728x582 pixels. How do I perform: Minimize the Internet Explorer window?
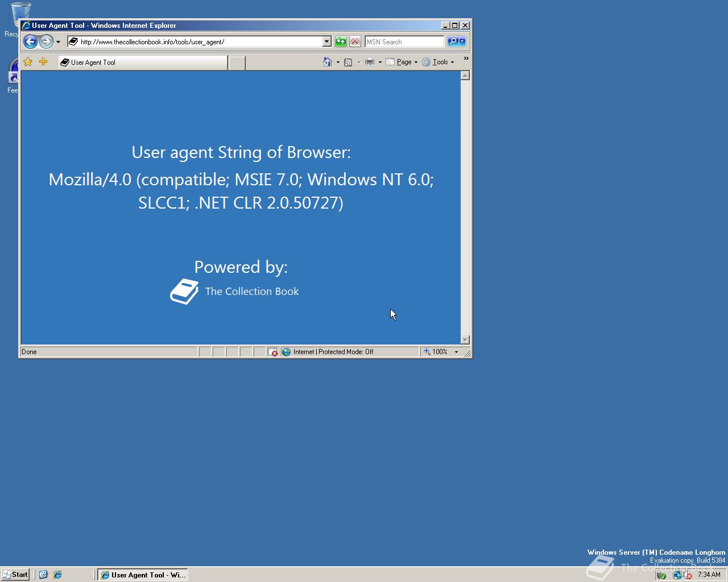click(445, 25)
